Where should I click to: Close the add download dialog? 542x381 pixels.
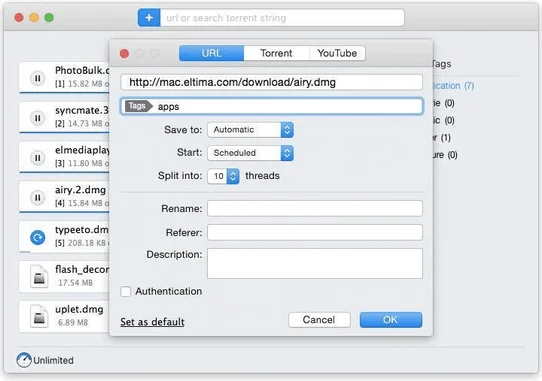coord(124,54)
